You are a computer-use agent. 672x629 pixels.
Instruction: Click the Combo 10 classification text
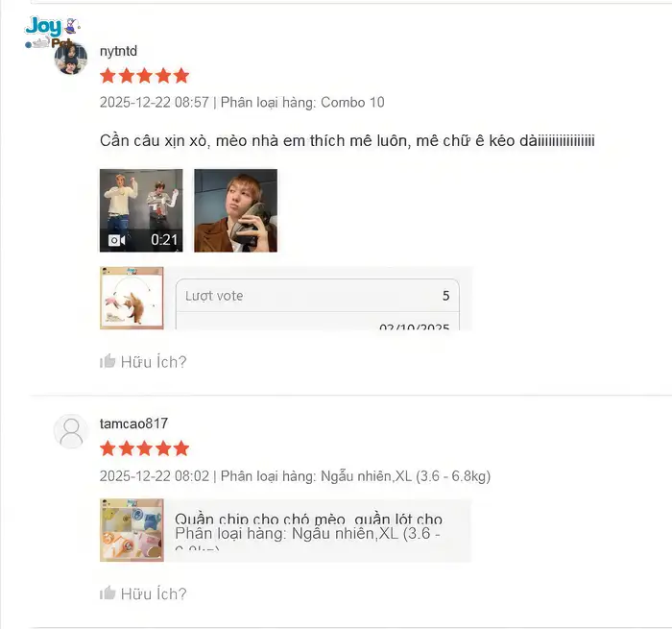352,103
